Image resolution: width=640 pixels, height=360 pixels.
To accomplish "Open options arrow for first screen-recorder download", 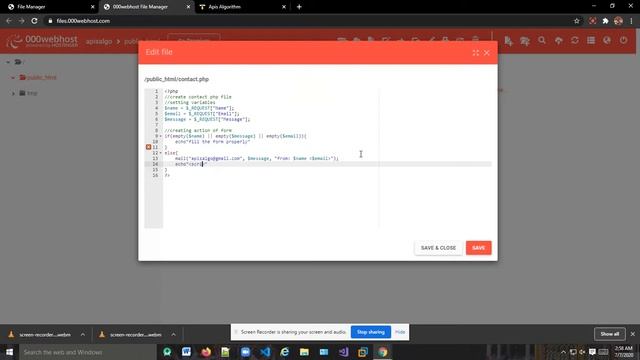I will tap(83, 335).
